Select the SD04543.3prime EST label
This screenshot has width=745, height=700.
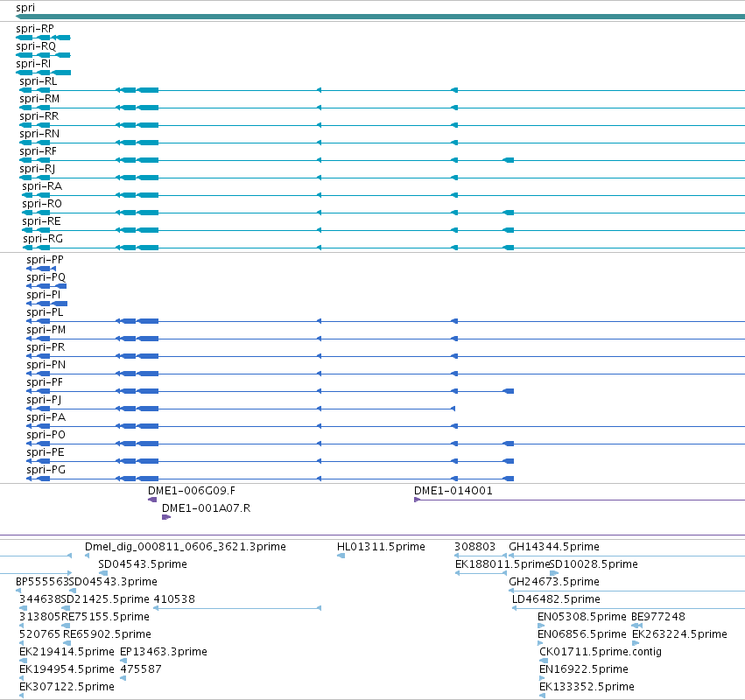click(x=113, y=582)
